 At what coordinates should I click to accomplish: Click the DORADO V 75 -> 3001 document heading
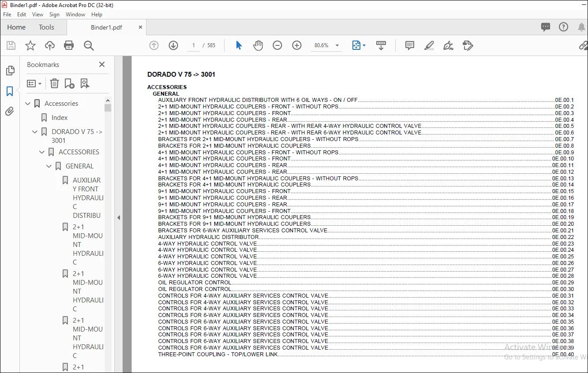click(x=181, y=75)
